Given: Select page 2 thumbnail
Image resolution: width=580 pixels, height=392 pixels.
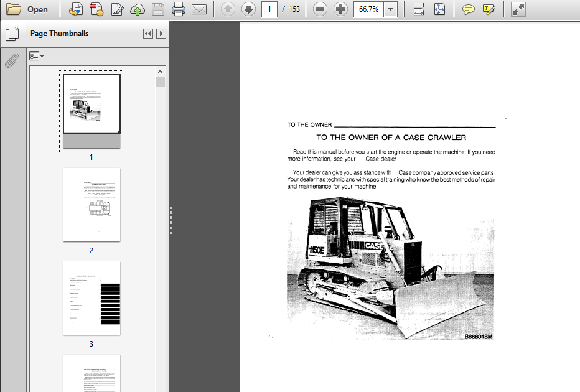Looking at the screenshot, I should (91, 205).
